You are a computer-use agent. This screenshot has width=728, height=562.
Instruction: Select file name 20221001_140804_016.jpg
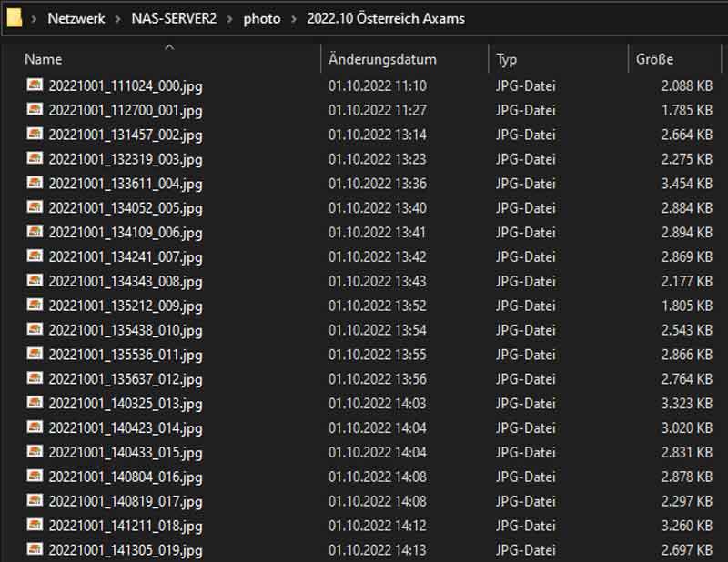[126, 477]
